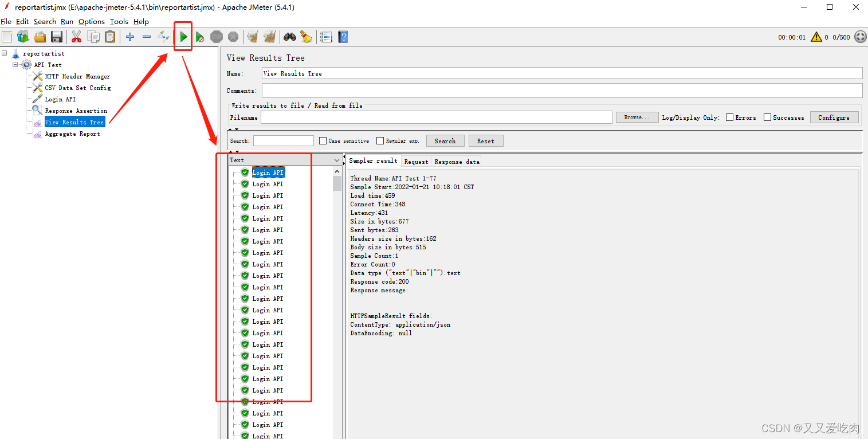868x439 pixels.
Task: Click the reportartist test plan flask icon
Action: tap(15, 53)
